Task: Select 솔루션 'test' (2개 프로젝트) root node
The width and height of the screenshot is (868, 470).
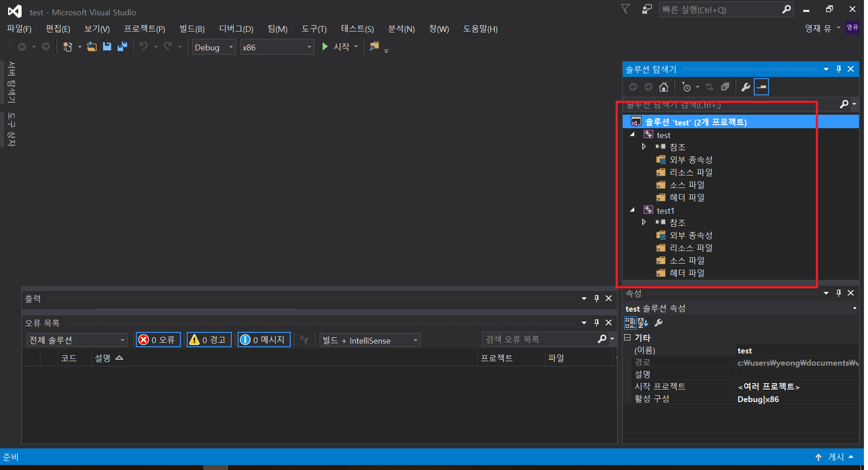Action: pyautogui.click(x=741, y=122)
